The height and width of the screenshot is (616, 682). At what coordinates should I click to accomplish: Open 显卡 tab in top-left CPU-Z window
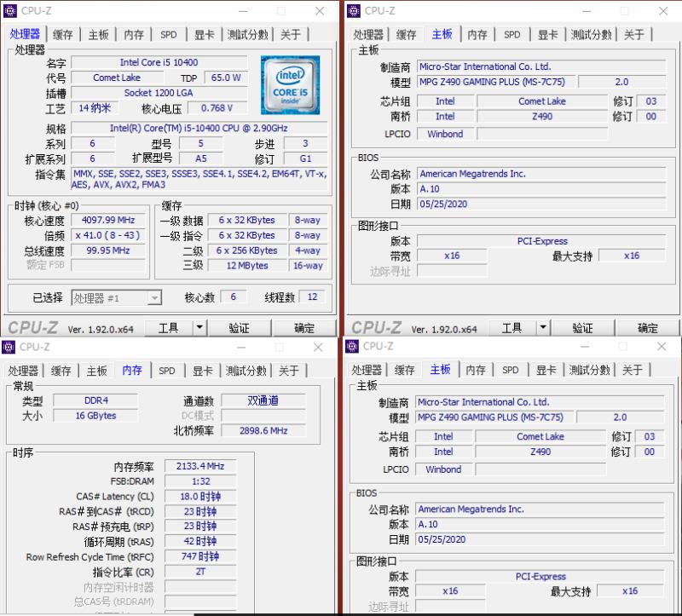point(204,34)
